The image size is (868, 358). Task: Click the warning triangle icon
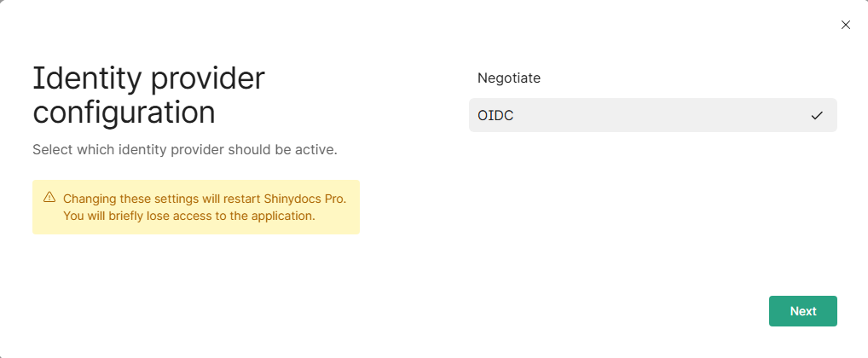[x=49, y=197]
